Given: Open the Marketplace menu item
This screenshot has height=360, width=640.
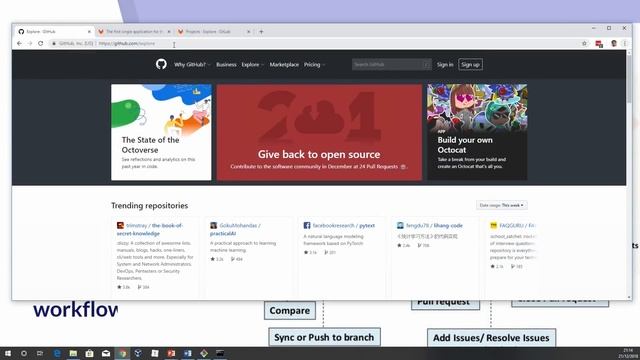Looking at the screenshot, I should [284, 64].
